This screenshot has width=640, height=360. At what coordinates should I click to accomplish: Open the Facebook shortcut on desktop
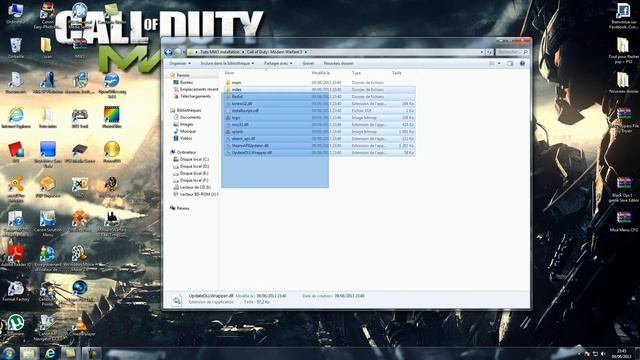point(623,16)
